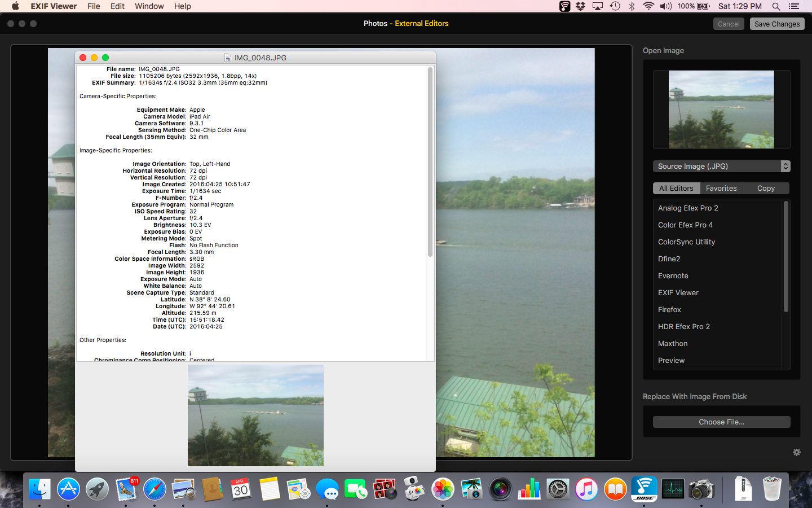Open Messages from the dock
The height and width of the screenshot is (508, 812).
(x=327, y=489)
